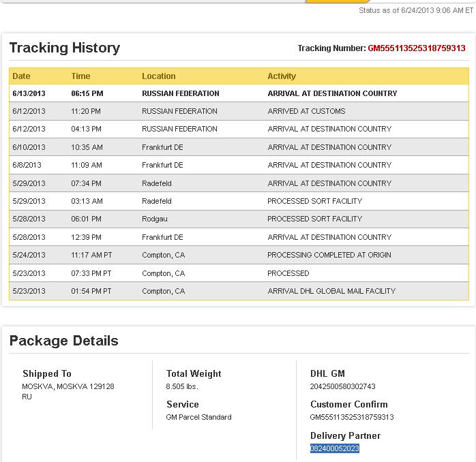476x462 pixels.
Task: Click the Tracking History heading
Action: coord(65,48)
